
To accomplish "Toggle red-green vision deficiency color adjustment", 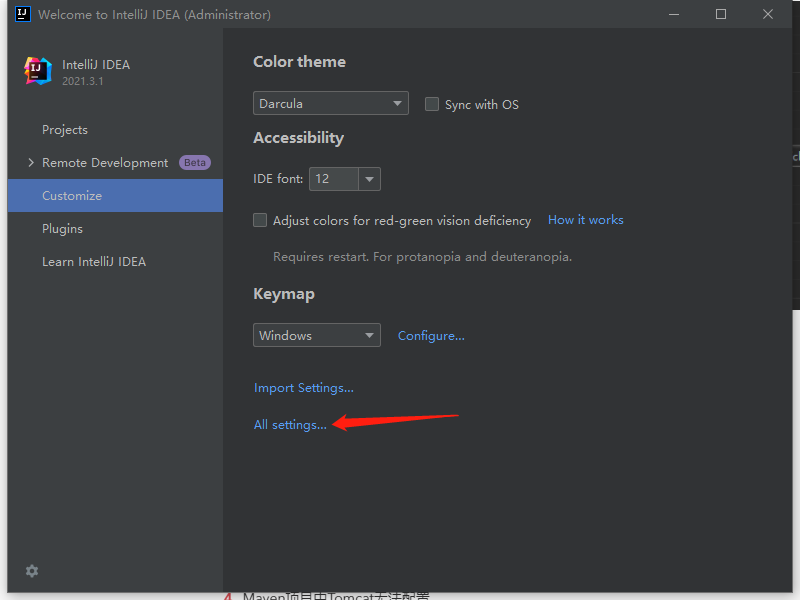I will pos(260,220).
